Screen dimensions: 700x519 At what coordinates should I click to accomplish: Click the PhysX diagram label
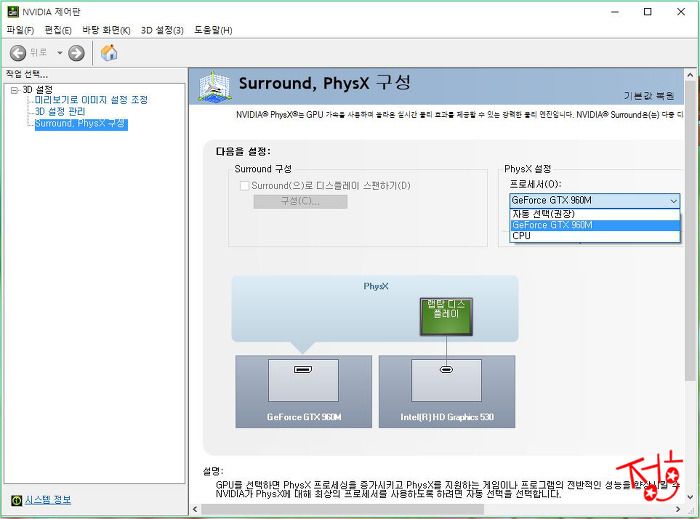point(376,286)
